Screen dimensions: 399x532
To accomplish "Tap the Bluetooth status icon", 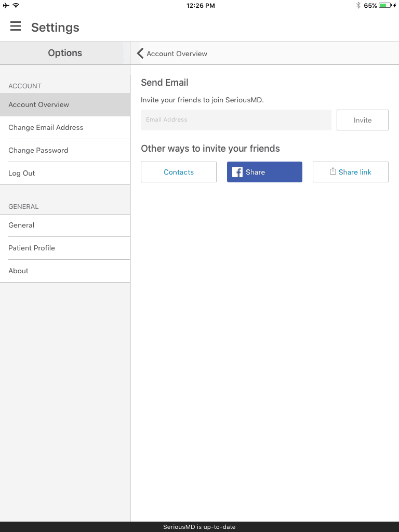I will tap(358, 5).
